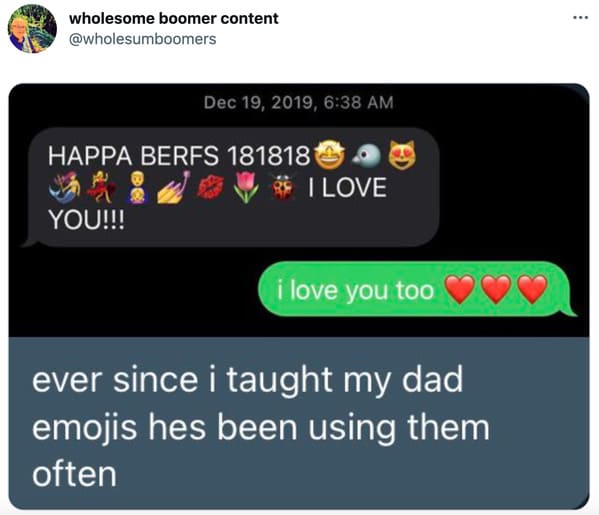Screen dimensions: 599x515
Task: Click the bird emoji after 181818
Action: pos(367,155)
